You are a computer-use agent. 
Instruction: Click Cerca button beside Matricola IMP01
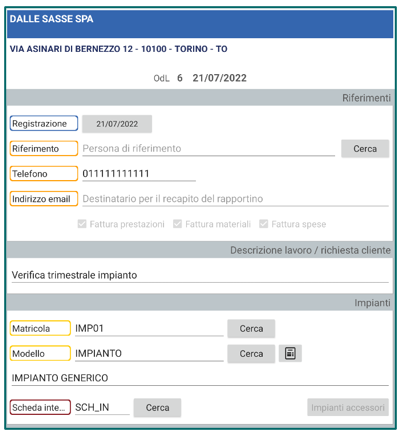tap(251, 329)
